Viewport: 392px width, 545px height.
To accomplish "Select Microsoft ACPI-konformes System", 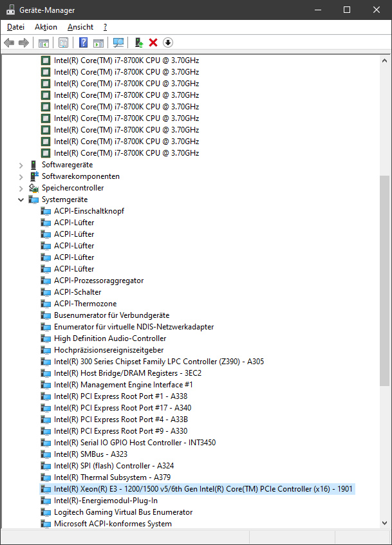I will pos(113,524).
